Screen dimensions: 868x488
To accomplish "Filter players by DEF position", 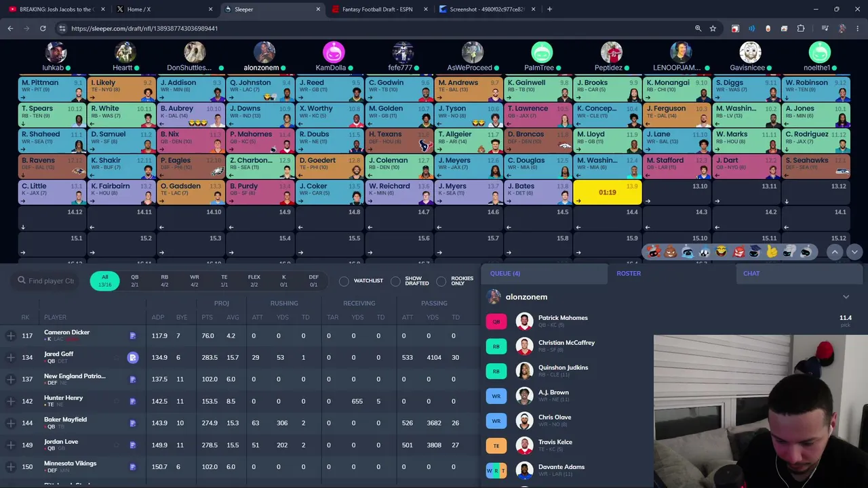I will point(313,281).
